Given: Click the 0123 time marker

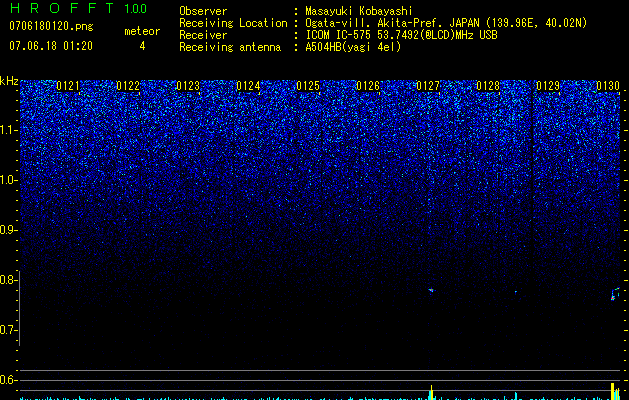Looking at the screenshot, I should [188, 86].
